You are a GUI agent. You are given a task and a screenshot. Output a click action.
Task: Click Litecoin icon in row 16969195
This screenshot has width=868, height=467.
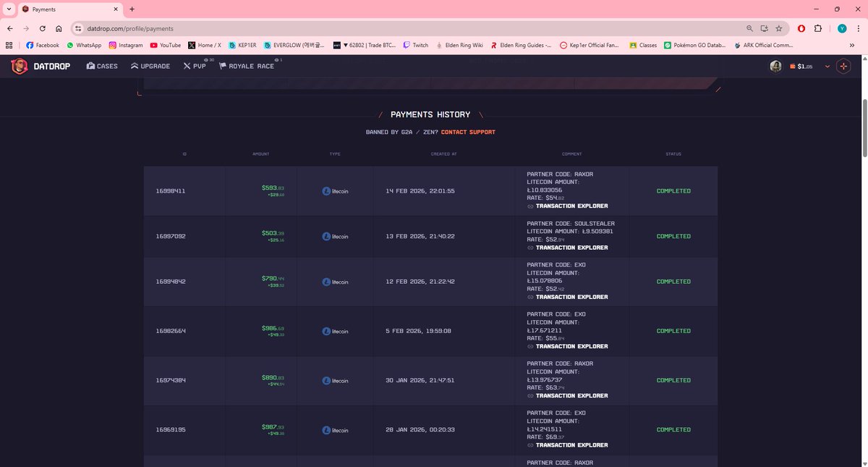coord(326,430)
